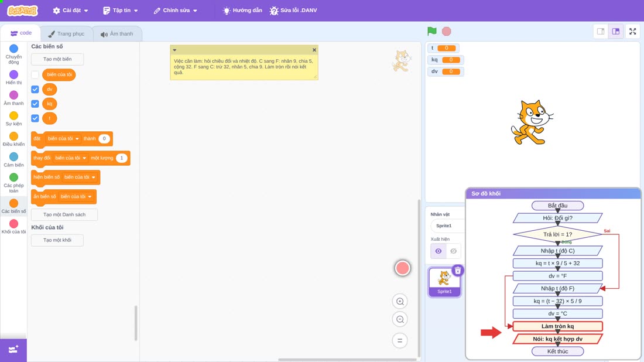The image size is (644, 362).
Task: Click the green flag to run
Action: point(431,31)
